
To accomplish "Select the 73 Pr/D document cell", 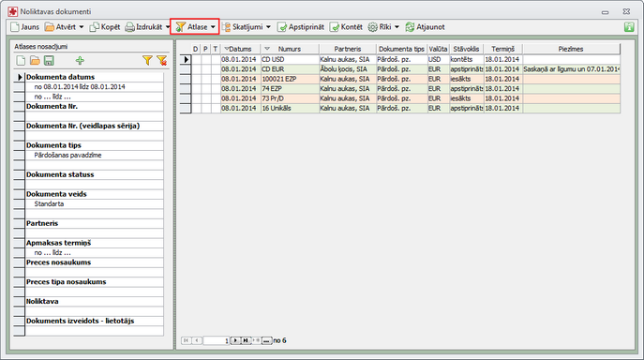I will (290, 98).
